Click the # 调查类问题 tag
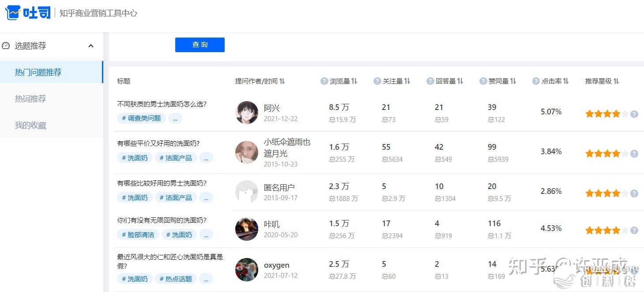Viewport: 644px width, 292px height. tap(142, 118)
